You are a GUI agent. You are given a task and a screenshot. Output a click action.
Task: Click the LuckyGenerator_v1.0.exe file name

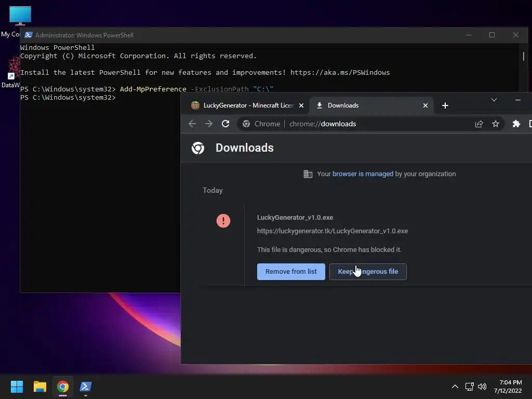295,218
